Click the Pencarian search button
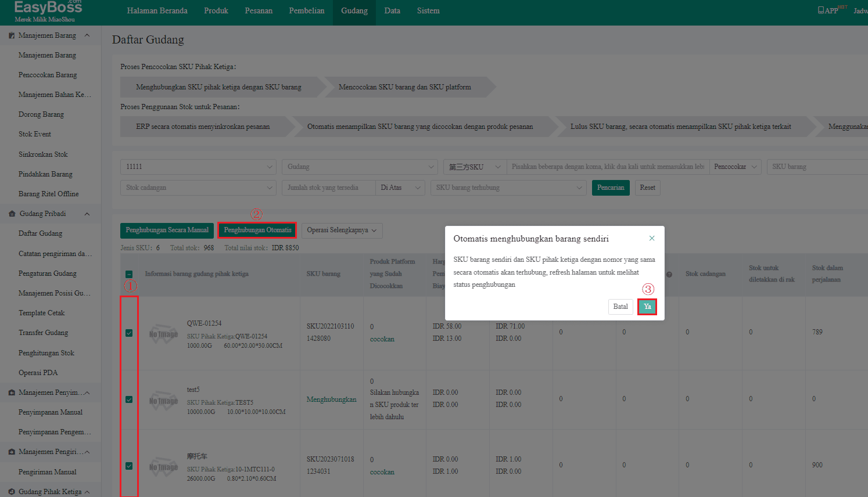868x497 pixels. click(611, 188)
